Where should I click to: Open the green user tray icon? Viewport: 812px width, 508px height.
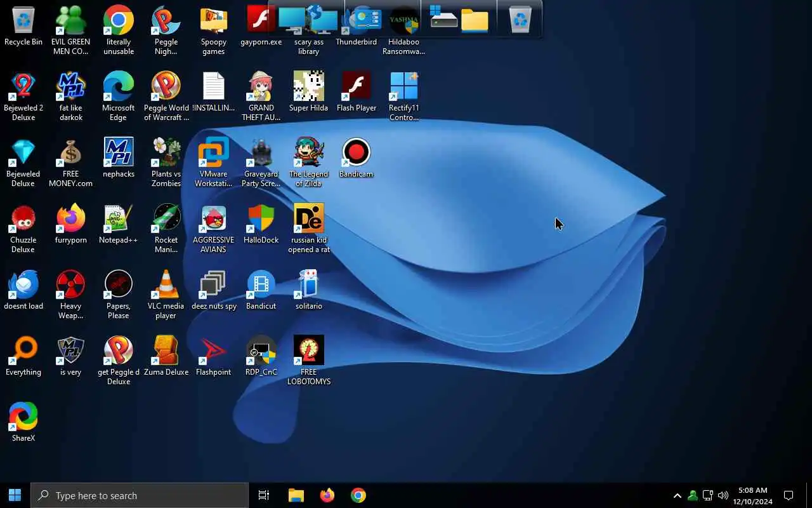pos(693,495)
